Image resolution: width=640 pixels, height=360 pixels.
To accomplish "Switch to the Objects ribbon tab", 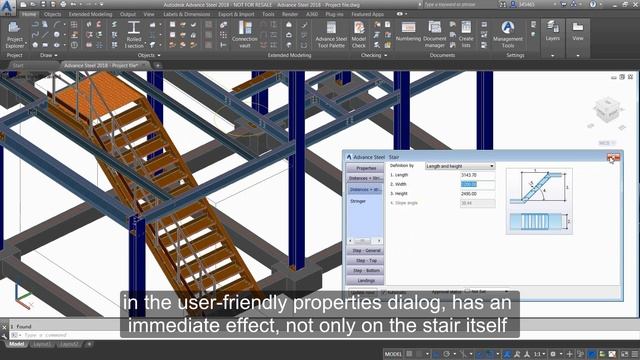I will click(x=52, y=14).
